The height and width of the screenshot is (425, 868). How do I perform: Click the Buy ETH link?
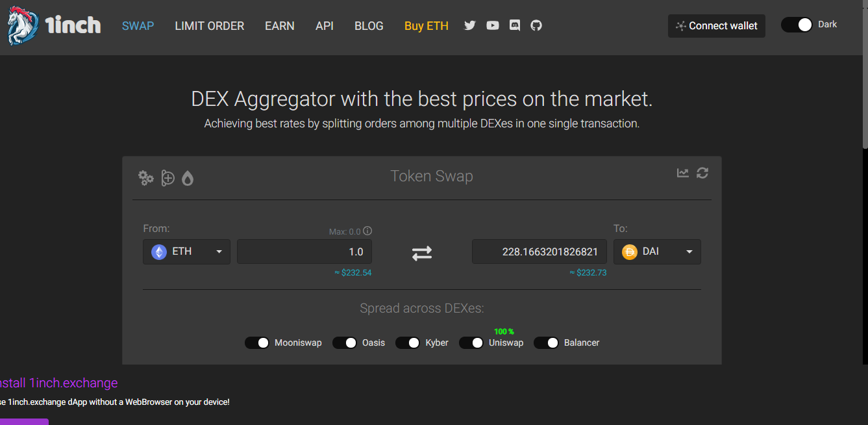coord(427,26)
